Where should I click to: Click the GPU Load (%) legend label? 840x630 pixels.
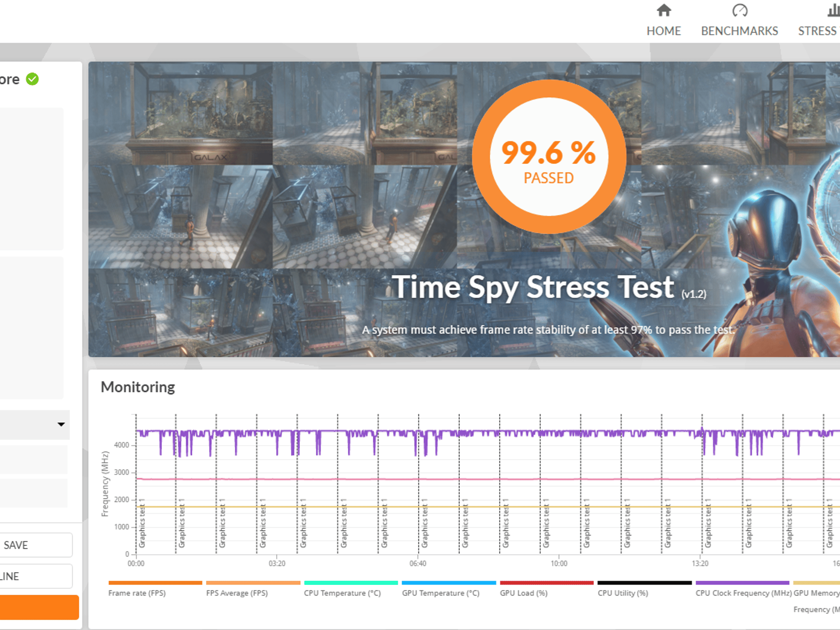[x=524, y=593]
